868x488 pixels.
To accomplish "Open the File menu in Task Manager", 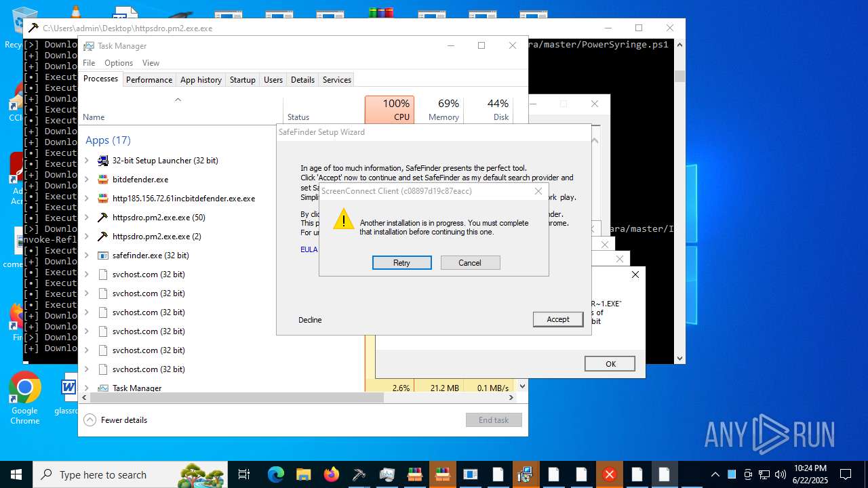I will point(89,63).
